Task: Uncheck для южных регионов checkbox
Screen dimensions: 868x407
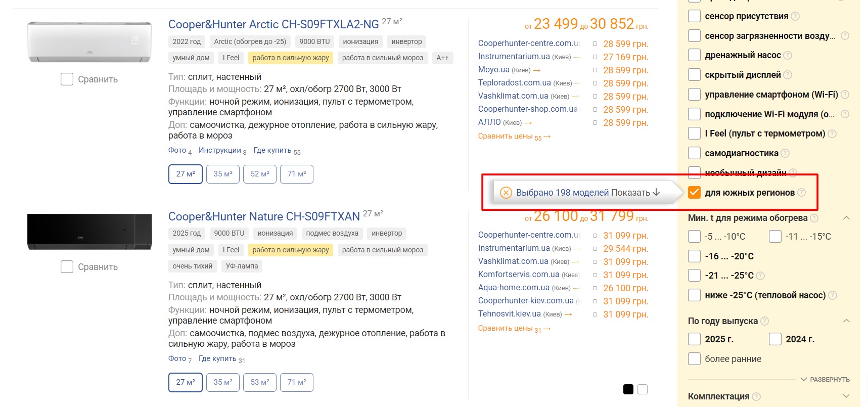Action: coord(695,193)
